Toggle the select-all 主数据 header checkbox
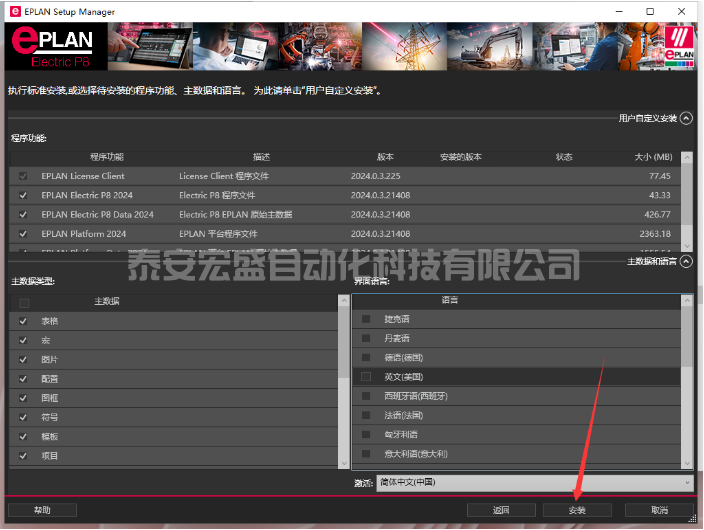This screenshot has width=704, height=530. (x=24, y=302)
